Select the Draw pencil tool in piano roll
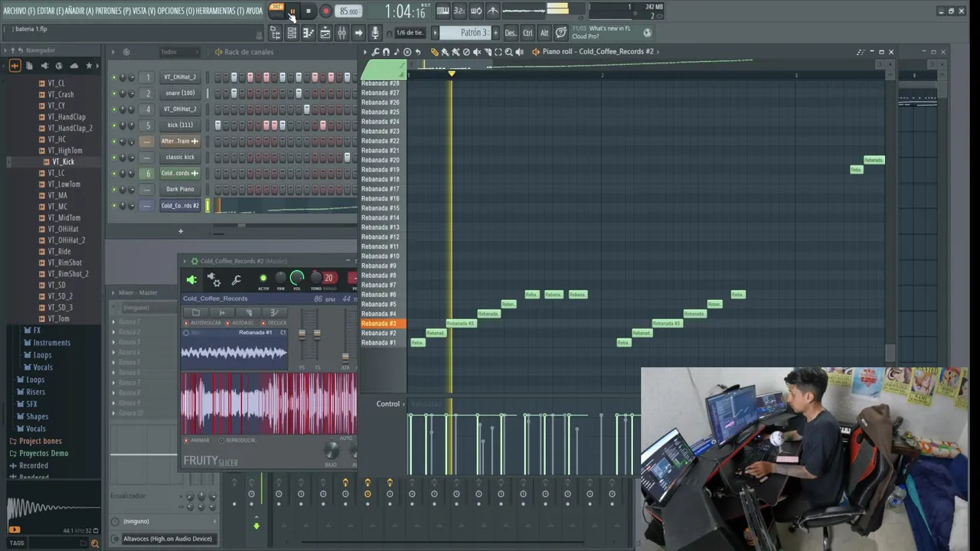980x551 pixels. [x=435, y=52]
